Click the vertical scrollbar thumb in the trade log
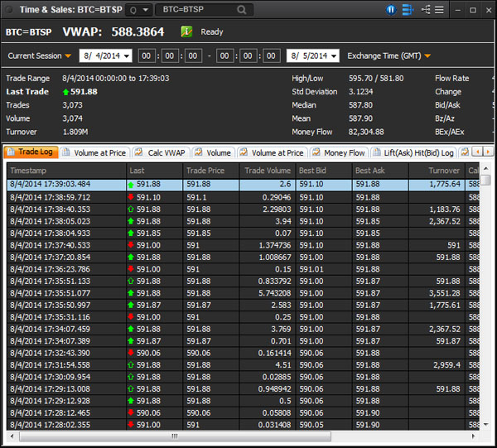497x448 pixels. tap(485, 180)
